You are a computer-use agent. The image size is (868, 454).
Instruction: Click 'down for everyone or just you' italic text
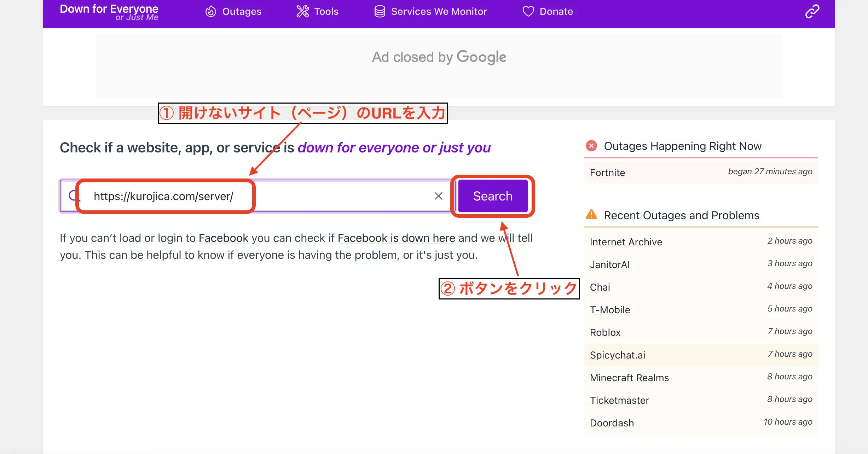tap(394, 147)
